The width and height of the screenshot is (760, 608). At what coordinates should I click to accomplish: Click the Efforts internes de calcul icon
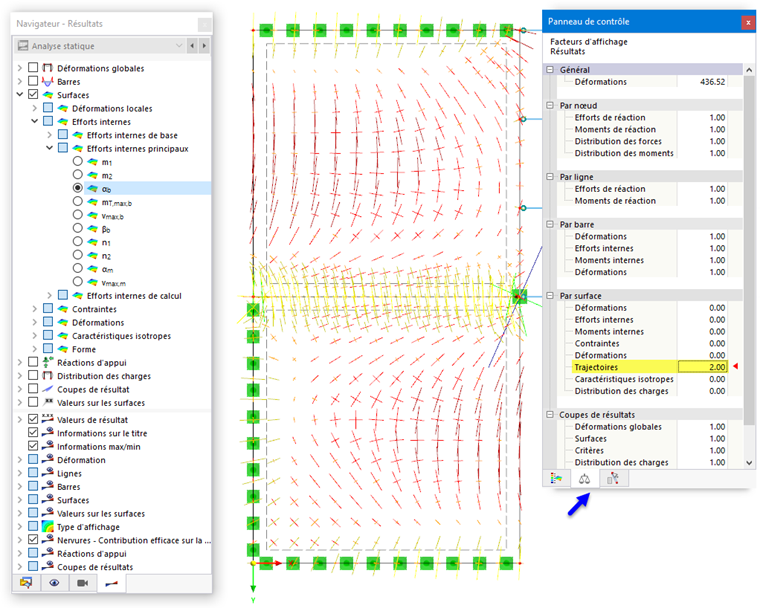click(x=78, y=295)
